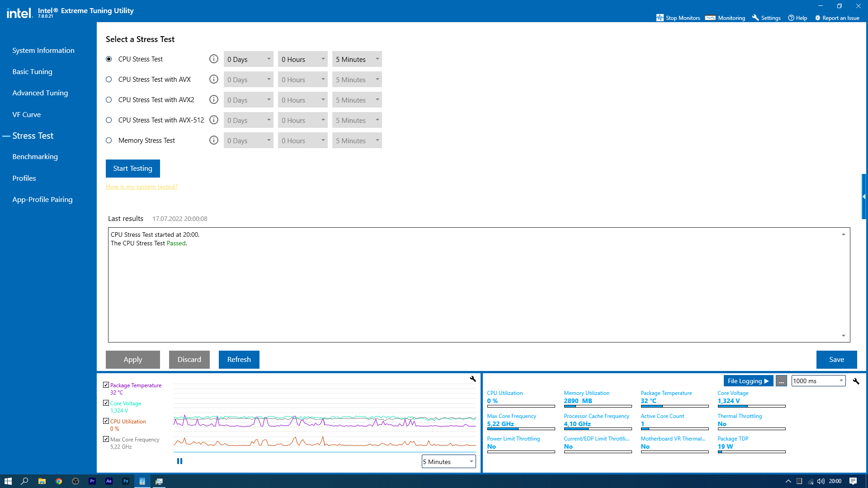Uncheck Package Temperature graph checkbox
The width and height of the screenshot is (868, 488).
[x=106, y=385]
